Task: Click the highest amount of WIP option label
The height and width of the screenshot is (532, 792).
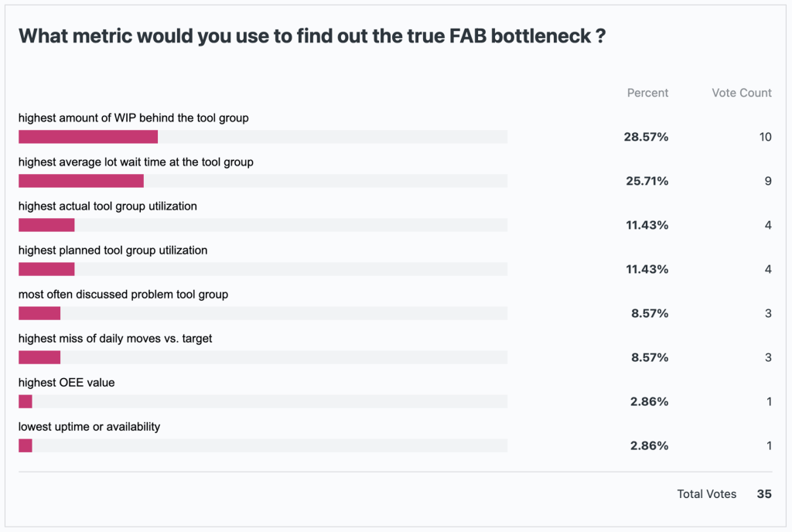Action: pyautogui.click(x=134, y=118)
